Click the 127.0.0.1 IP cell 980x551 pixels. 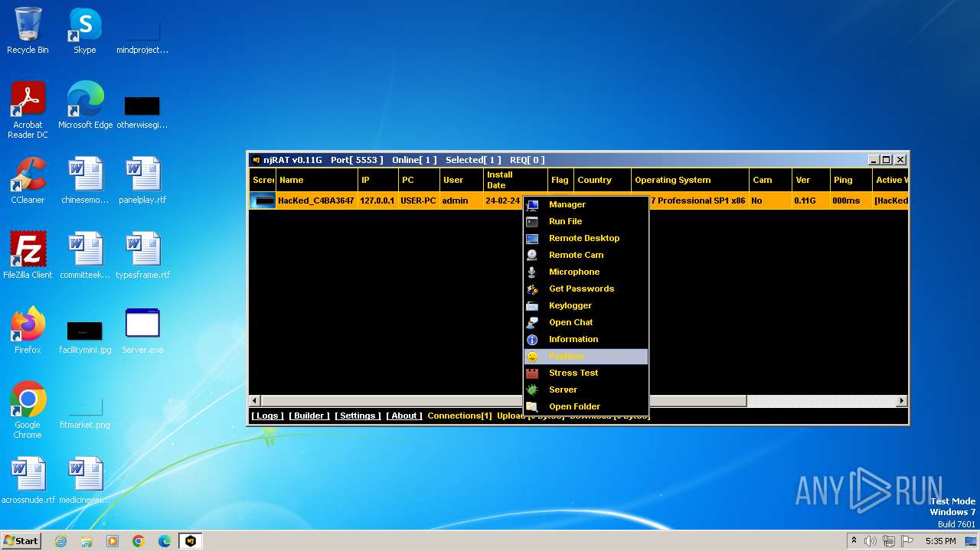377,201
